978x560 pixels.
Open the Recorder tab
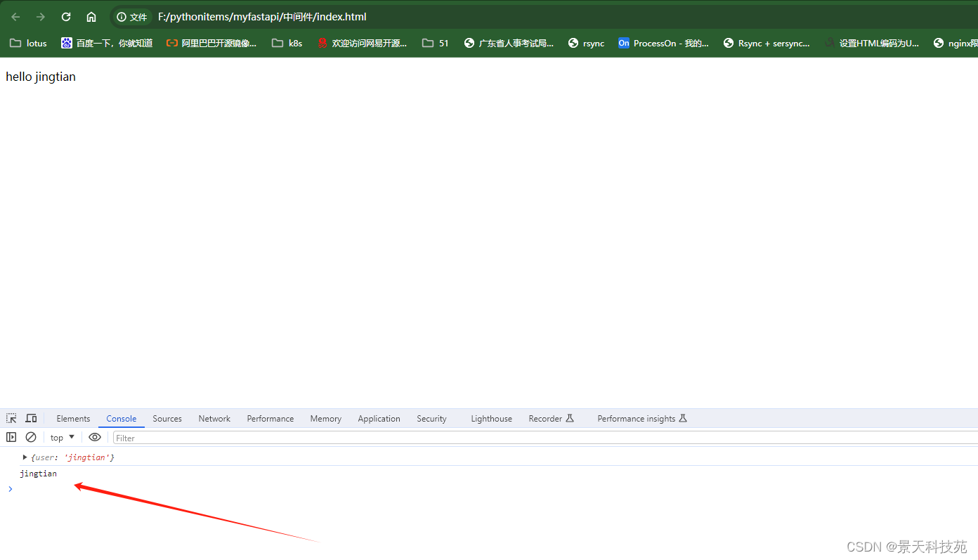(x=552, y=419)
